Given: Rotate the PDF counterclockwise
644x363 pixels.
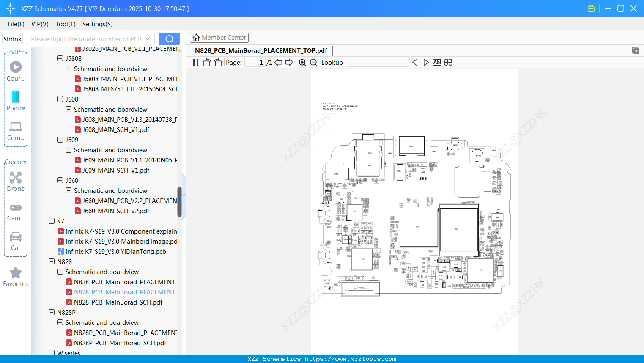Looking at the screenshot, I should tap(206, 62).
